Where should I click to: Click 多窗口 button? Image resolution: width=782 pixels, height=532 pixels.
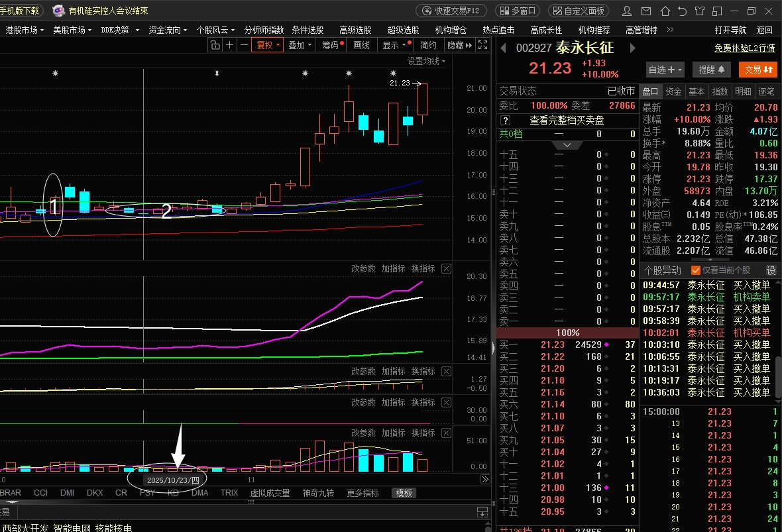[x=518, y=11]
